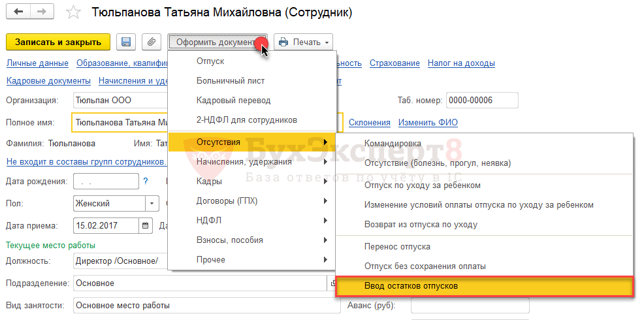Expand the НДФЛ submenu
644x320 pixels.
coord(251,220)
